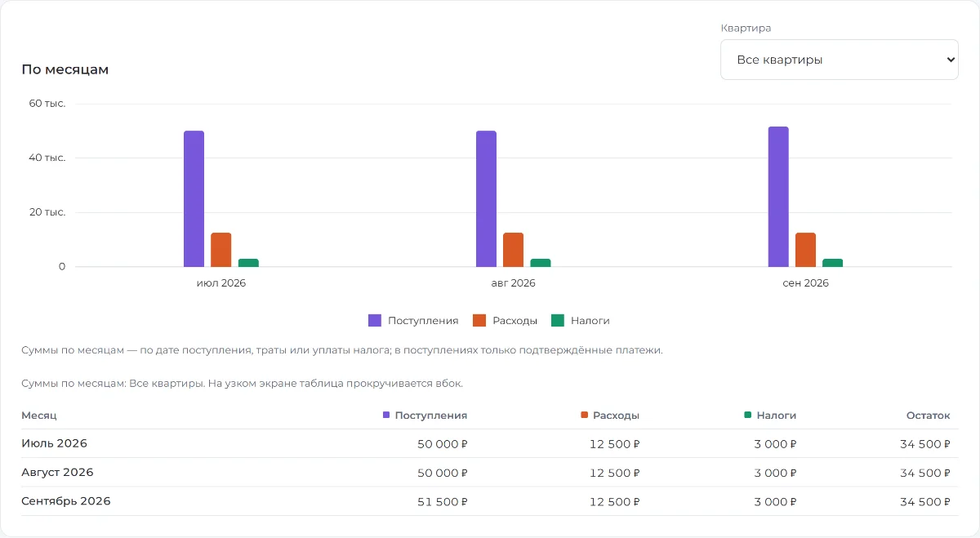Click the июл 2026 axis label
The height and width of the screenshot is (538, 980).
tap(221, 283)
